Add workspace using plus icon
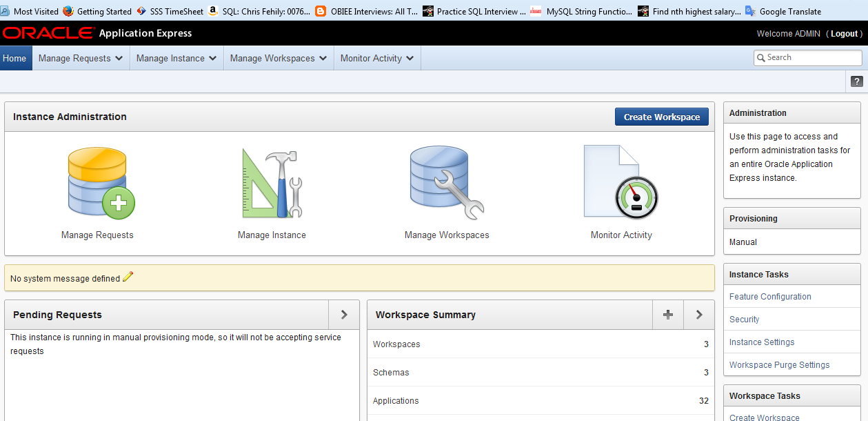 pos(668,315)
